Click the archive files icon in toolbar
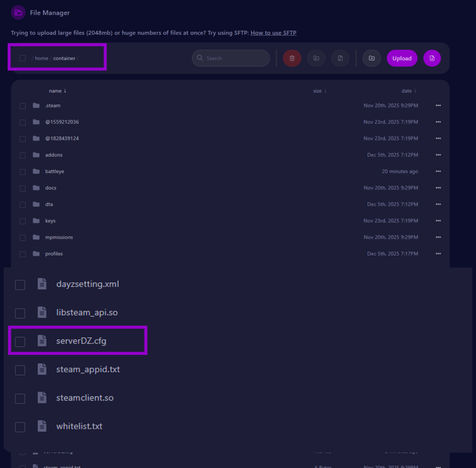476x468 pixels. [x=340, y=58]
